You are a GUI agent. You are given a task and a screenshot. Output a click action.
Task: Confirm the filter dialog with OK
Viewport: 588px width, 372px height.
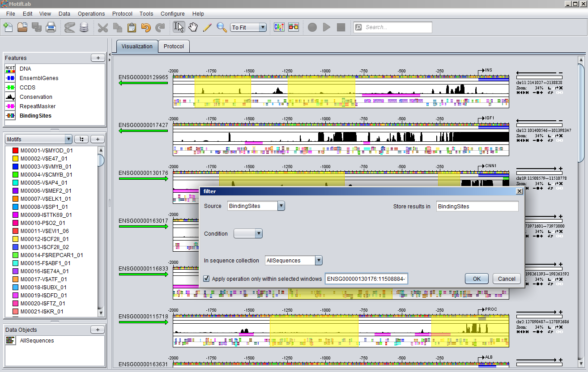477,279
